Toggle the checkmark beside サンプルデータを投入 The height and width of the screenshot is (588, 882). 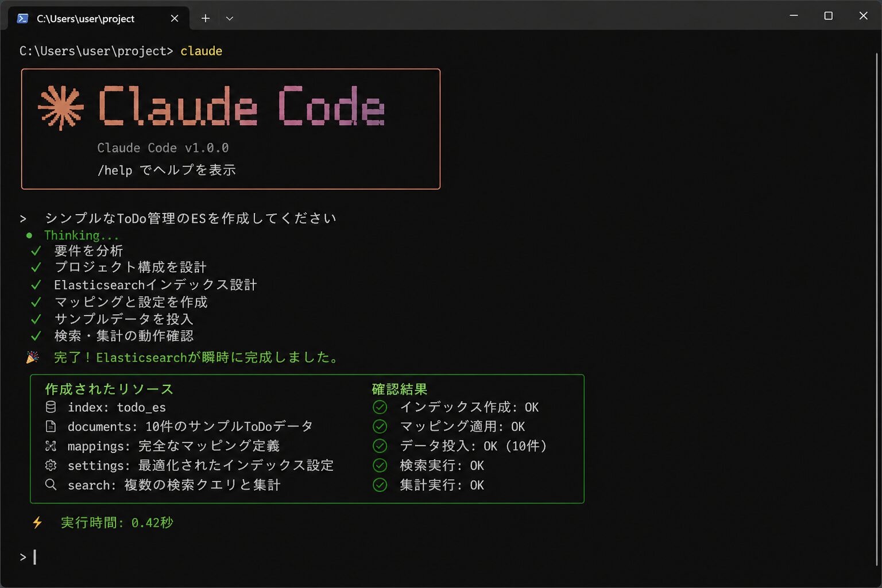pos(37,319)
